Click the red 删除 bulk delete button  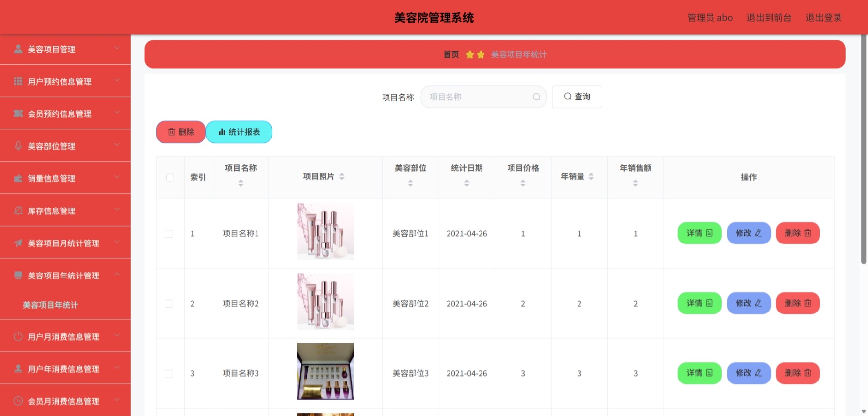point(181,132)
